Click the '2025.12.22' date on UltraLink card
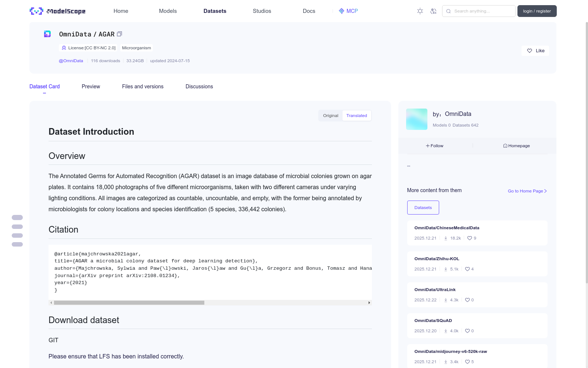 426,300
